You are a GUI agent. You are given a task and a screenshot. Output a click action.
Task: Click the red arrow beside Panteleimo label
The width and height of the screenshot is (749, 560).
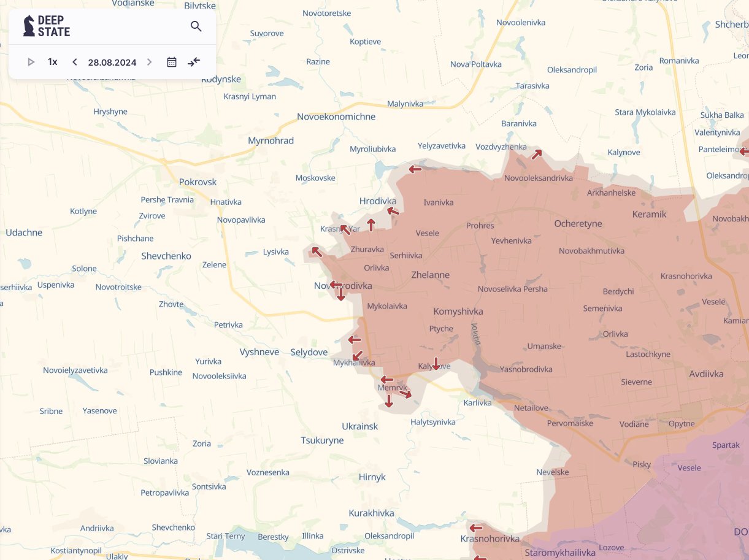tap(745, 151)
